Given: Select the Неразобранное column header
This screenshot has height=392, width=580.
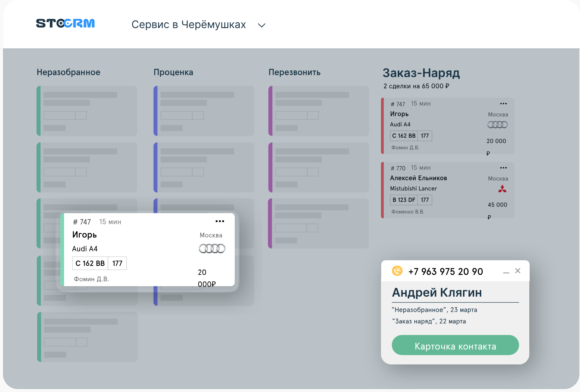Looking at the screenshot, I should tap(69, 72).
